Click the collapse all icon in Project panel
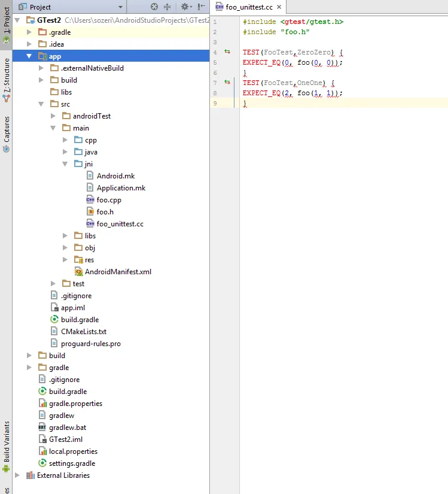 pos(167,7)
